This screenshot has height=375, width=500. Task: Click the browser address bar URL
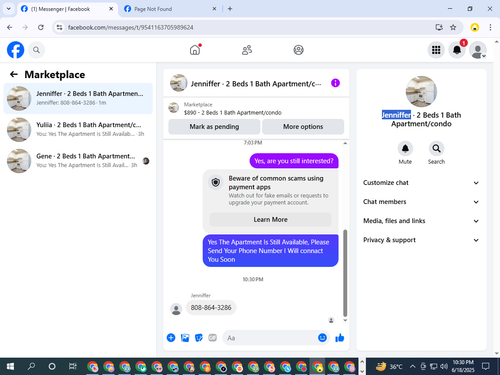pos(130,27)
